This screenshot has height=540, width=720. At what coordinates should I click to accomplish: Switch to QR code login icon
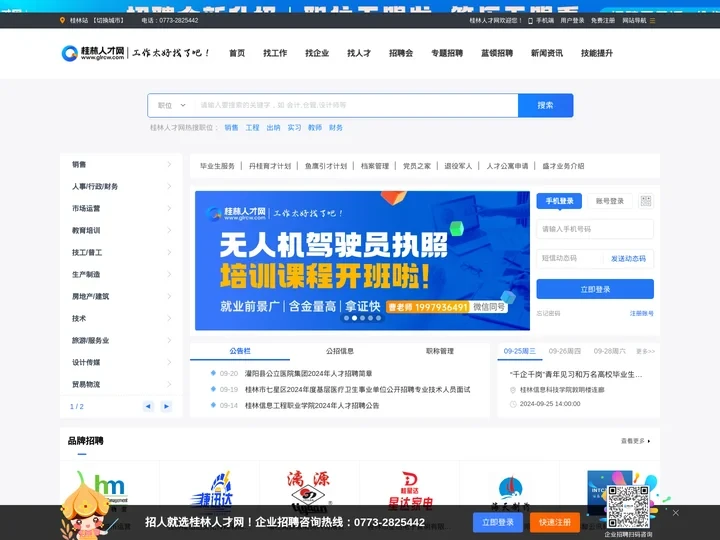tap(646, 201)
